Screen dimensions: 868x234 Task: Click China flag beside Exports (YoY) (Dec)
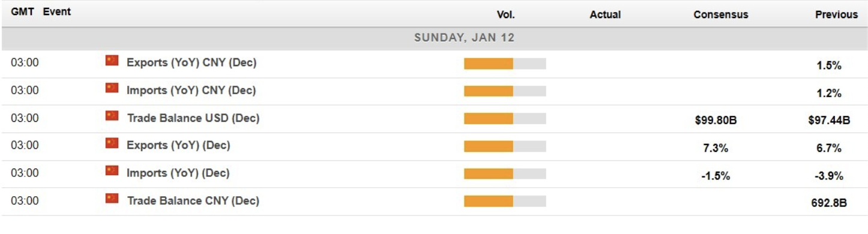[112, 143]
